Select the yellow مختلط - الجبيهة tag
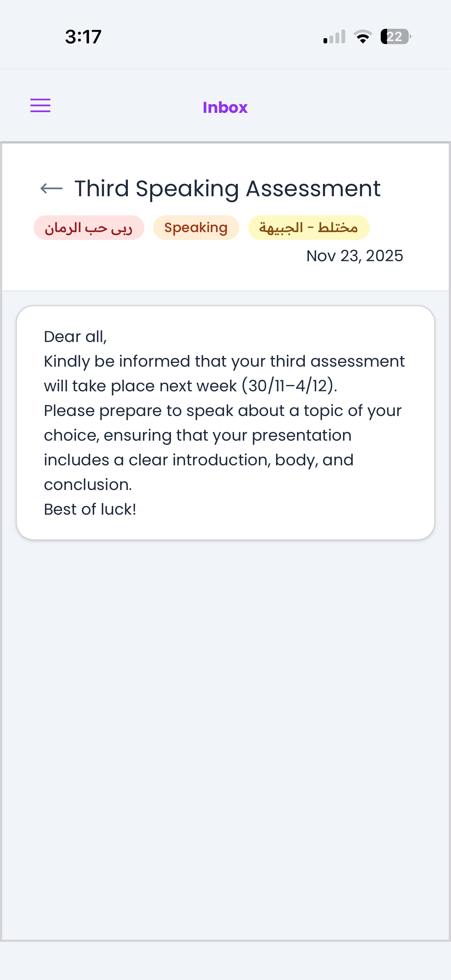 tap(309, 228)
